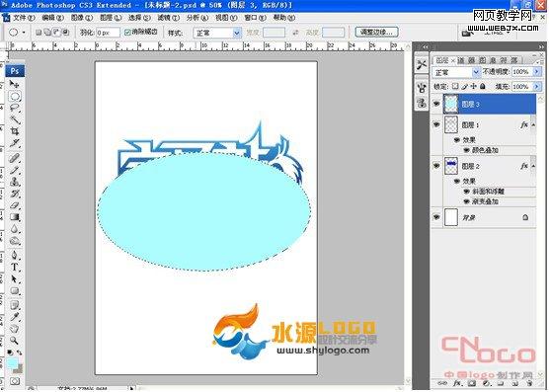The height and width of the screenshot is (392, 549).
Task: Select the Elliptical Marquee tool in toolbox
Action: 15,96
